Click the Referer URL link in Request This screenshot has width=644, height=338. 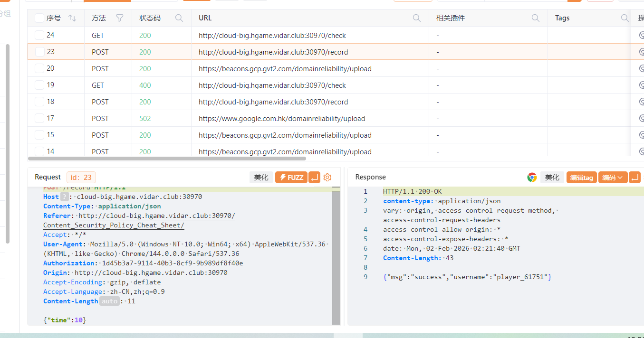[157, 216]
